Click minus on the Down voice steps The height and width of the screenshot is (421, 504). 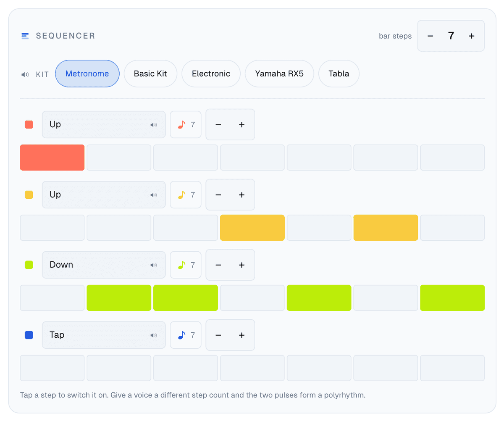point(218,265)
